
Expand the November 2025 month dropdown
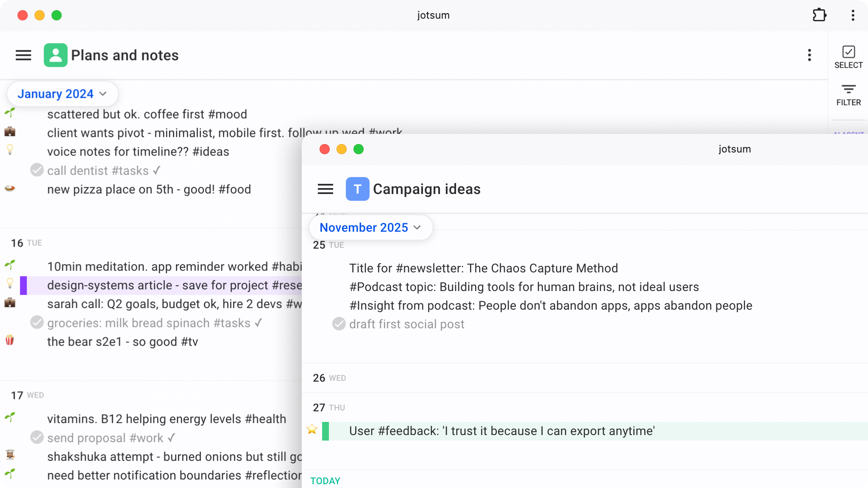[x=370, y=227]
